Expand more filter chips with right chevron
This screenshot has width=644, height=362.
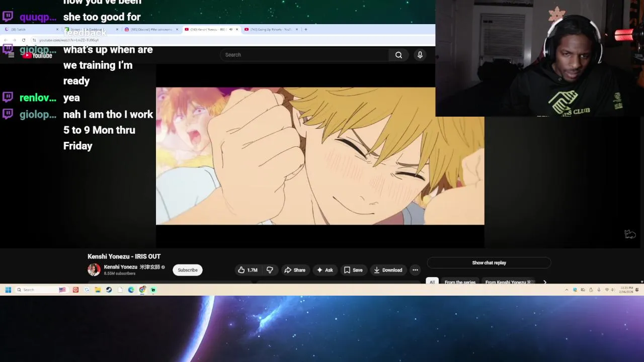pyautogui.click(x=544, y=282)
